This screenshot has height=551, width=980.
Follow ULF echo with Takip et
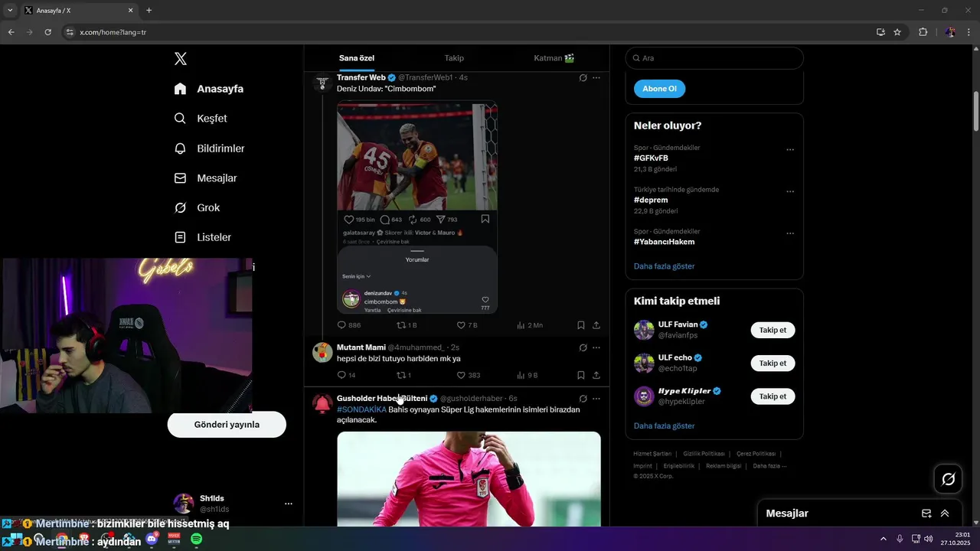773,363
